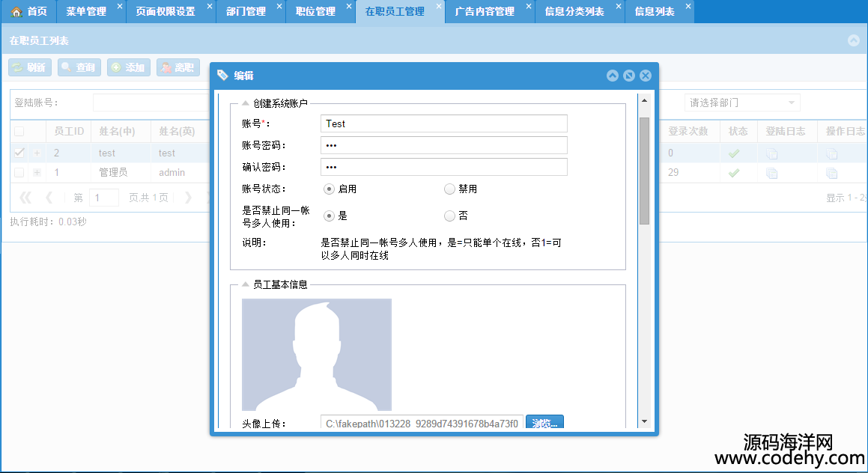The width and height of the screenshot is (868, 473).
Task: Collapse the 创建系统账户 section
Action: (x=245, y=103)
